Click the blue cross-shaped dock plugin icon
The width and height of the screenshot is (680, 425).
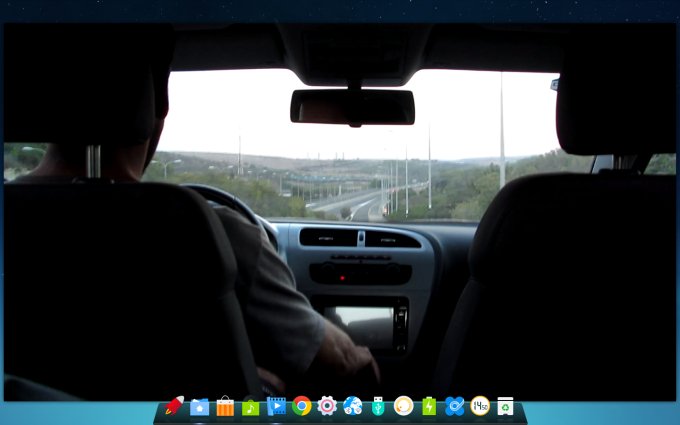click(x=454, y=406)
